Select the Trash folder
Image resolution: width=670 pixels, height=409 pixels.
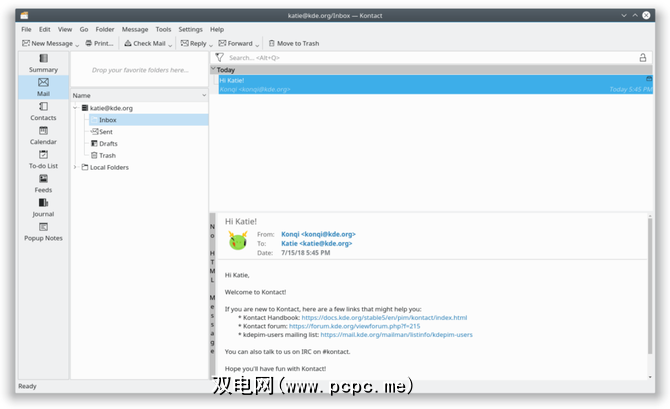(x=103, y=155)
